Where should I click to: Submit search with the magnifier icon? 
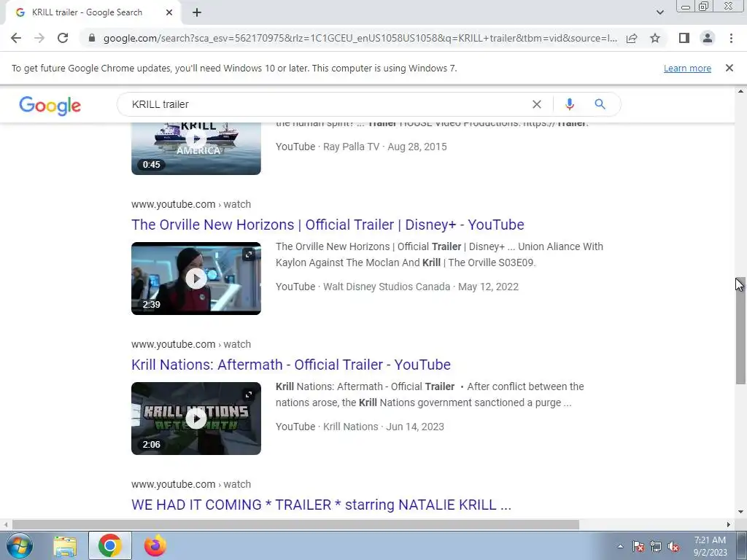[600, 104]
